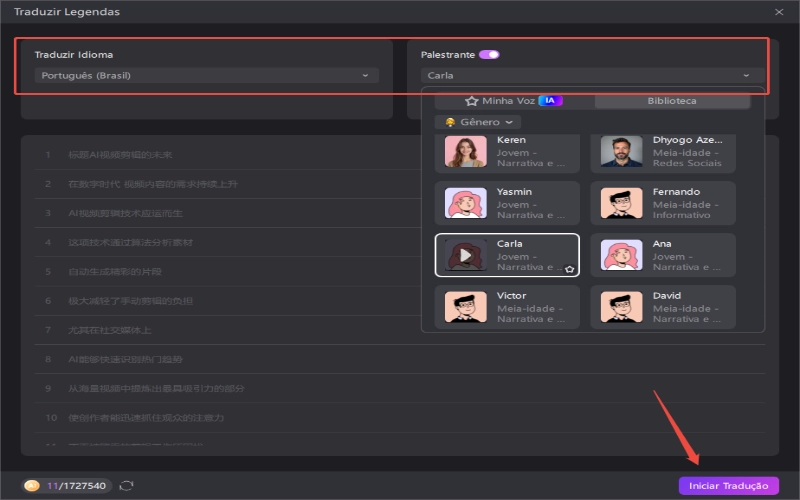Toggle the Palestrante switch off
The height and width of the screenshot is (500, 800).
point(489,55)
